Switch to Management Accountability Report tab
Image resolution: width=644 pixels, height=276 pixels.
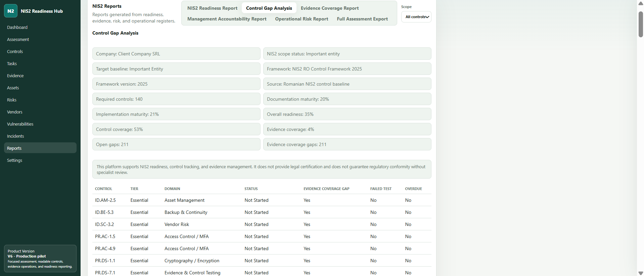point(227,19)
